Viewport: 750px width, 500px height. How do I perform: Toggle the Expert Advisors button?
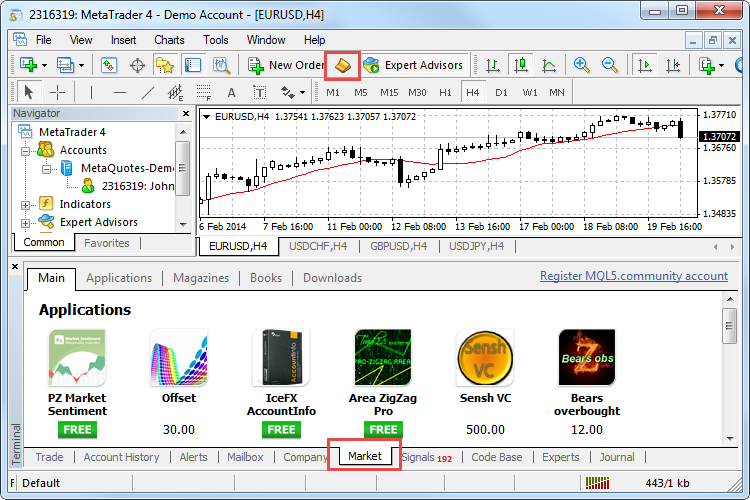[413, 65]
